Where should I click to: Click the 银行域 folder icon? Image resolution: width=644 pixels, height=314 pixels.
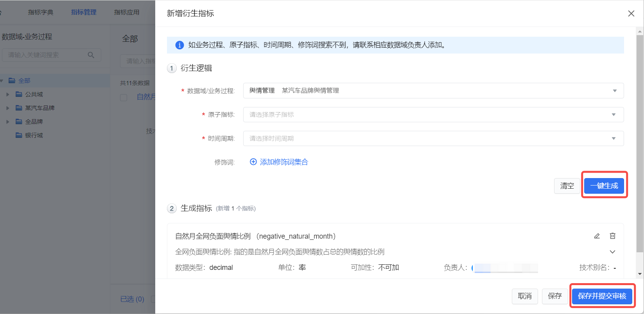tap(19, 135)
